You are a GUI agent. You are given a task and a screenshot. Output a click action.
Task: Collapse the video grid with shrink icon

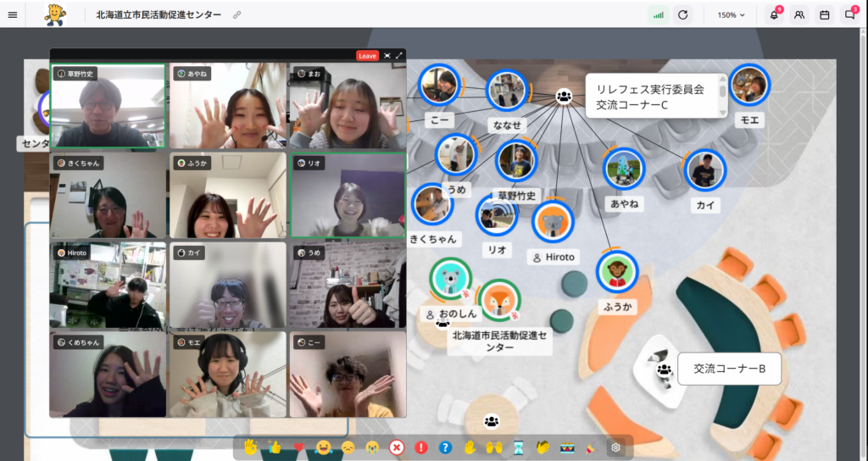tap(387, 56)
